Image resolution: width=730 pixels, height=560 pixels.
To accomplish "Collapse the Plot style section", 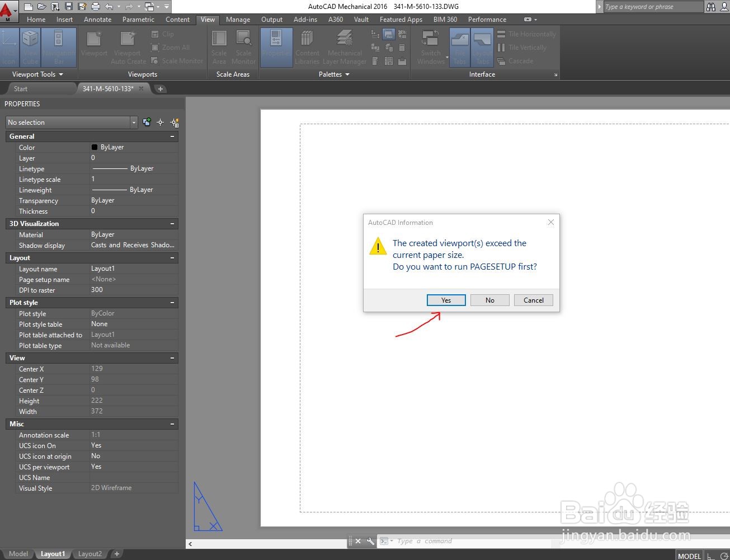I will point(172,303).
